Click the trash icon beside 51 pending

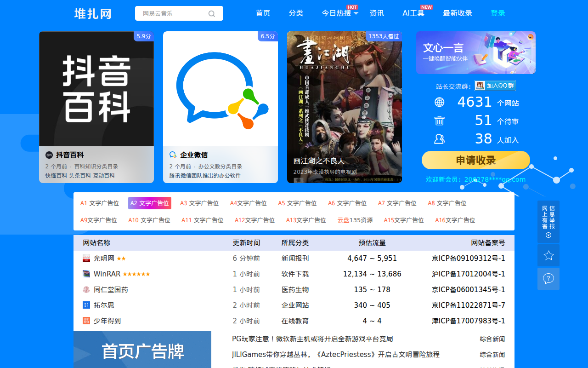tap(440, 121)
